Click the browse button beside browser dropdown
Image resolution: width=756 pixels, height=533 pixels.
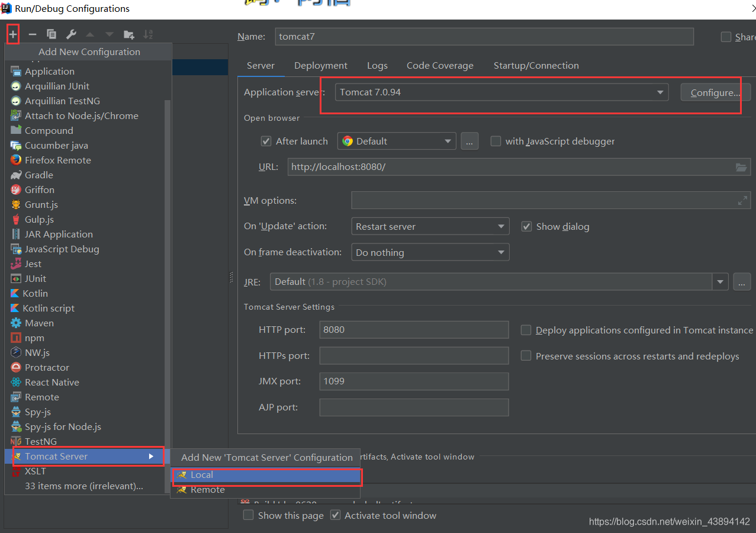click(x=469, y=141)
